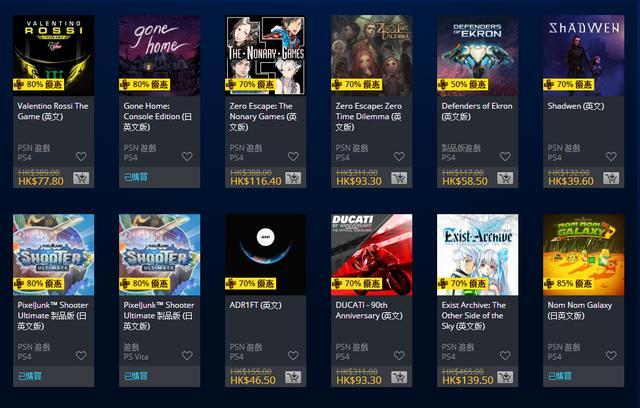640x408 pixels.
Task: Toggle wishlist heart for Nom Nom Galaxy
Action: tap(611, 355)
